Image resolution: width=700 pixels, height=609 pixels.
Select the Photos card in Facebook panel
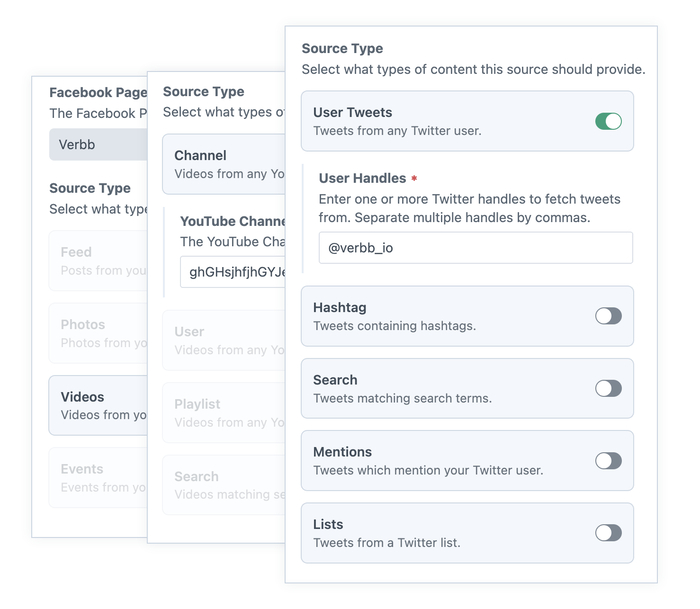[x=98, y=333]
